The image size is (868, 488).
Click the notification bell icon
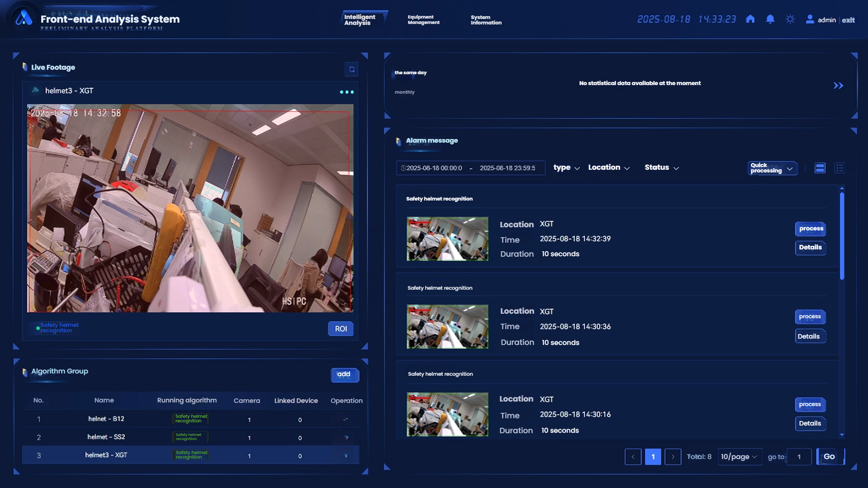[x=770, y=19]
